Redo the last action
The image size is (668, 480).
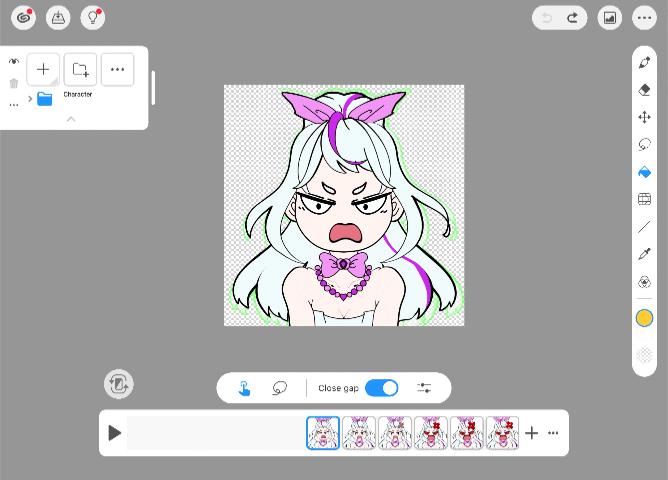click(573, 18)
